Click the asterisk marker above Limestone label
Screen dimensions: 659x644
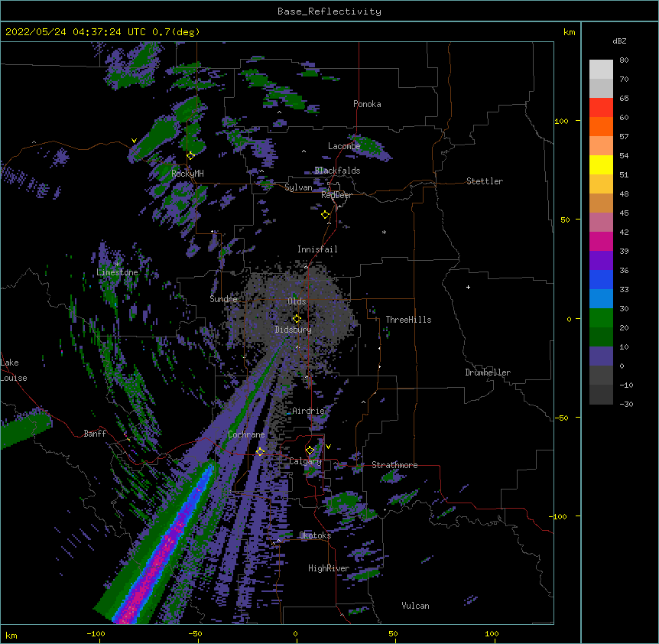click(117, 264)
